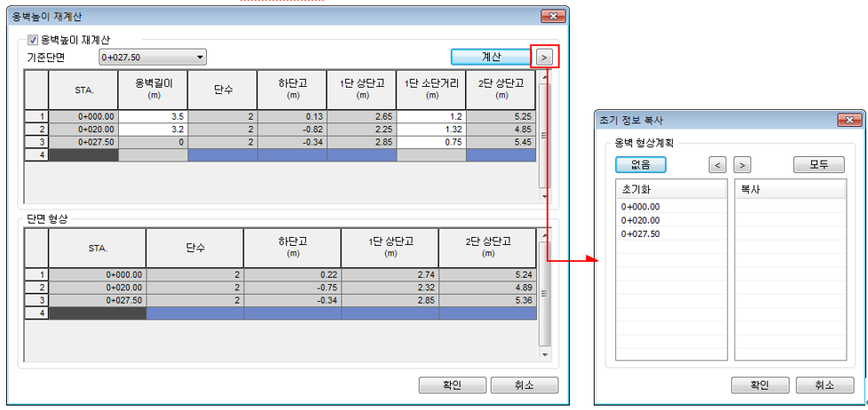Click 취소 in the 옹벽높이 재계산 dialog

coord(524,385)
